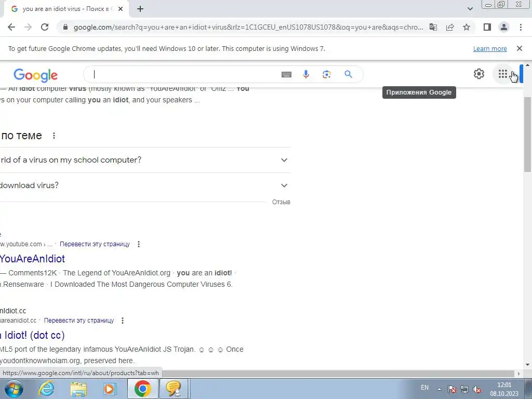The image size is (532, 399).
Task: Click the horizontal scroll-right arrow
Action: click(x=519, y=374)
